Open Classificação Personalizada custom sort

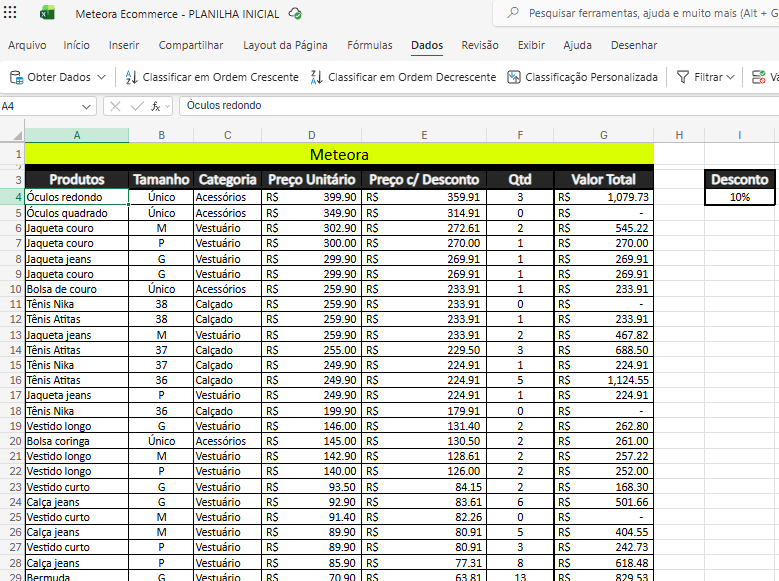(582, 77)
